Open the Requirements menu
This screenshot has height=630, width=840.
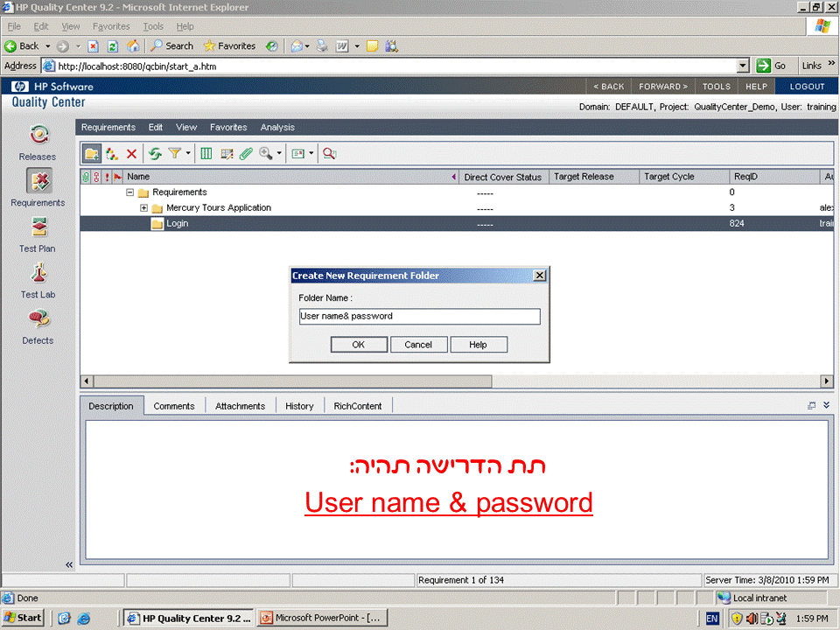click(x=108, y=128)
